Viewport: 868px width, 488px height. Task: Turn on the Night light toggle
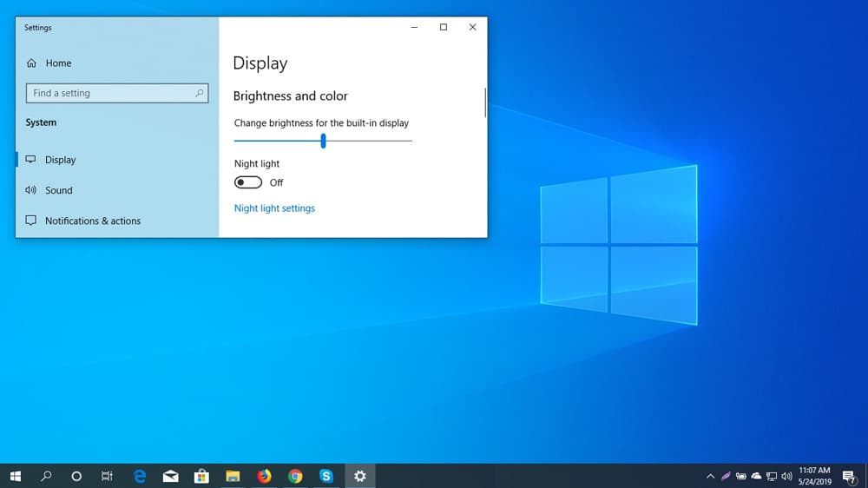(248, 182)
